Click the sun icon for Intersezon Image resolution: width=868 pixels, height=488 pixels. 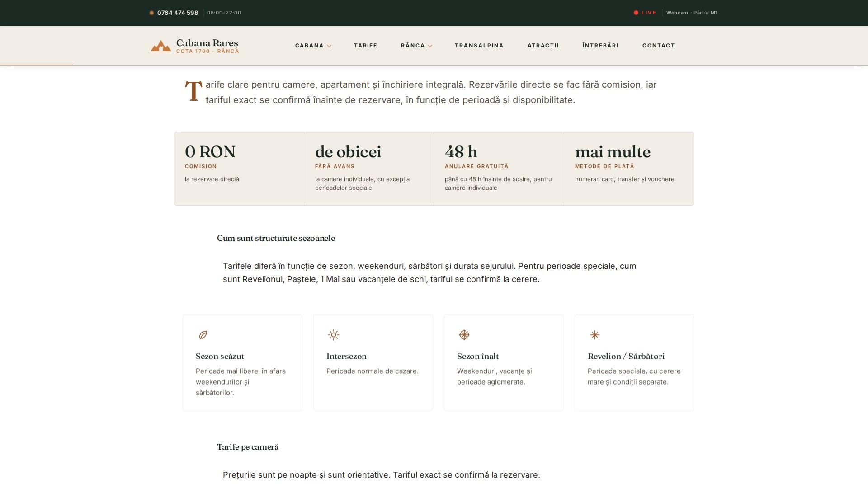click(x=334, y=335)
